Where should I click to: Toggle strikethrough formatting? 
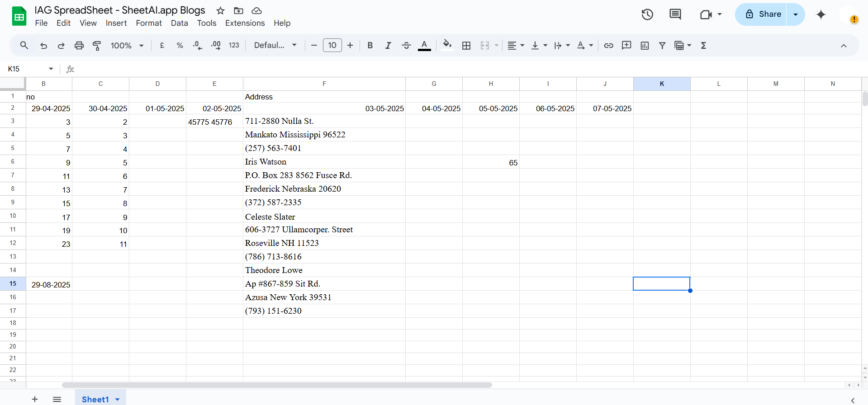[406, 45]
